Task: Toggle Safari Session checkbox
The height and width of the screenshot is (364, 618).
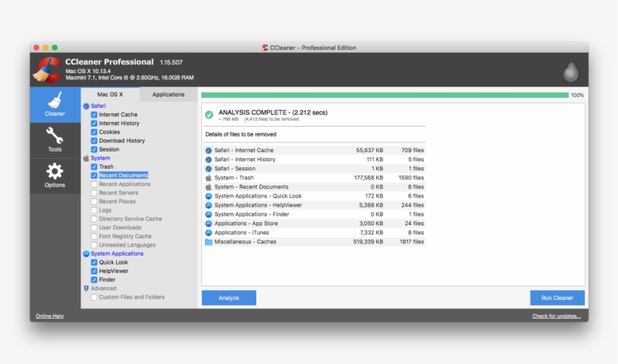Action: tap(93, 149)
